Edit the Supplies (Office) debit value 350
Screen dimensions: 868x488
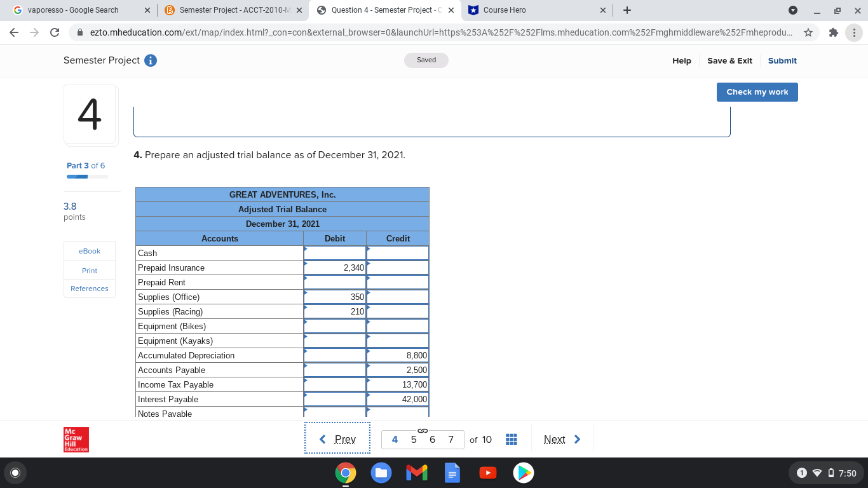point(335,297)
